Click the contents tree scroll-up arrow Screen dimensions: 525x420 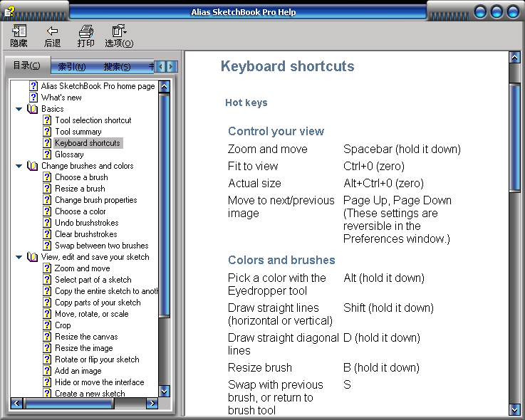tap(164, 87)
